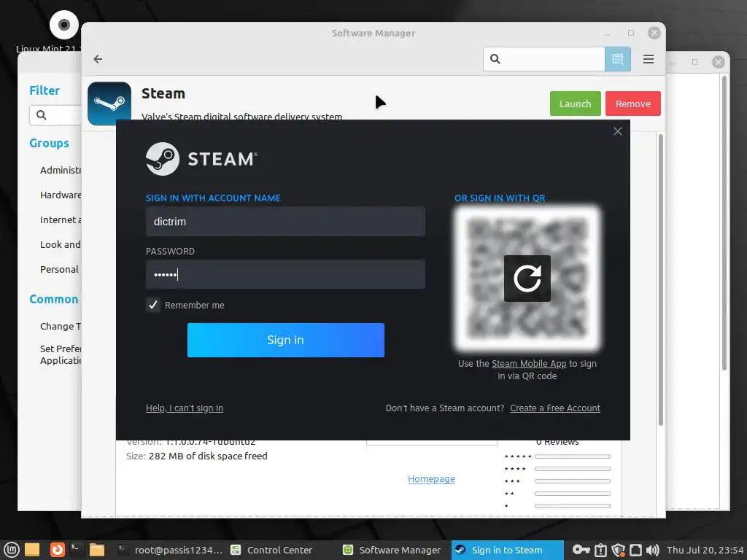The height and width of the screenshot is (560, 747).
Task: Open Help, I can't sign in link
Action: 185,408
